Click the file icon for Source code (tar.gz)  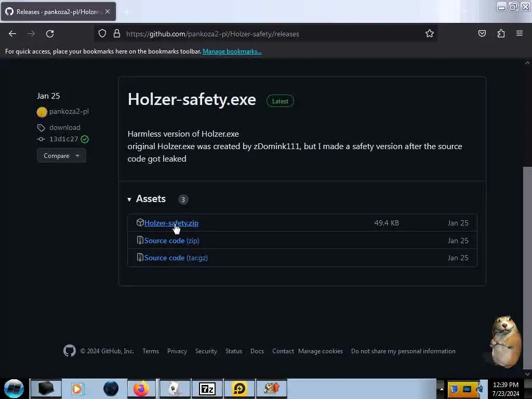140,258
